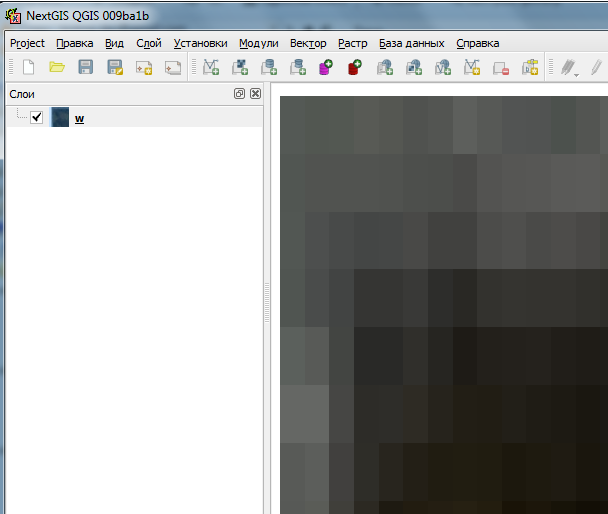This screenshot has width=608, height=514.
Task: Click the QGIS application icon in title bar
Action: pos(13,16)
